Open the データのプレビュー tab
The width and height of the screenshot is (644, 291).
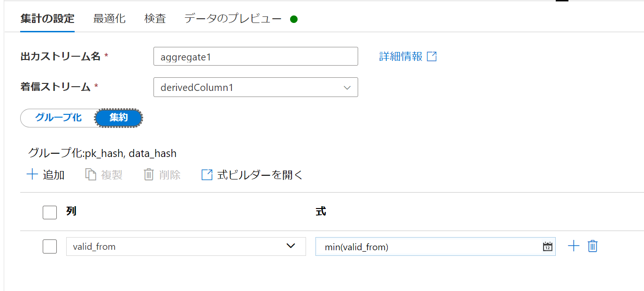233,19
